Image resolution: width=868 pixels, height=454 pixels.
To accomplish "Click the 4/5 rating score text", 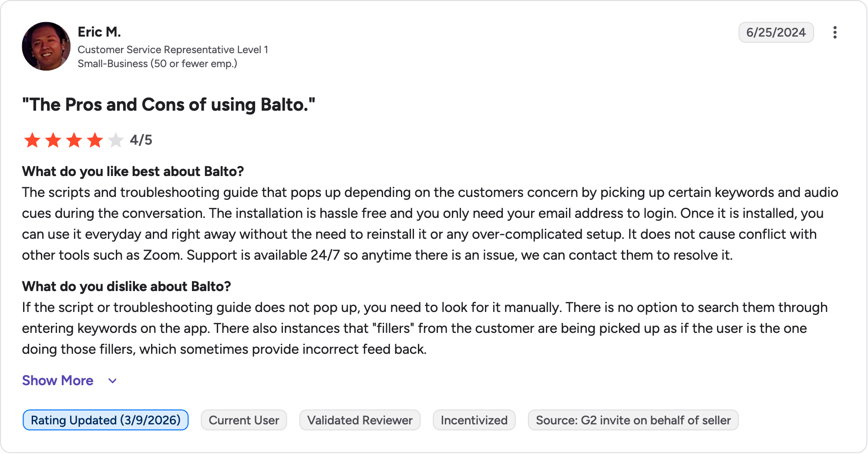I will [141, 140].
